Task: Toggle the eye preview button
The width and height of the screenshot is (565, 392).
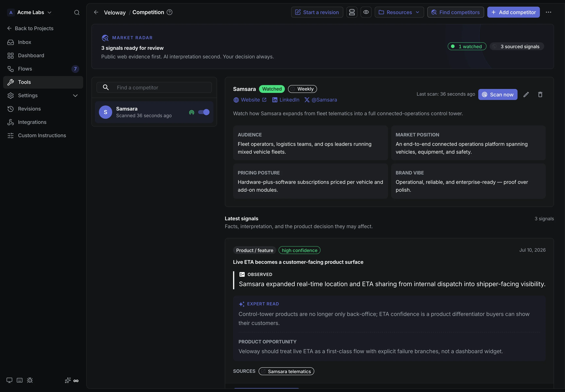Action: coord(366,12)
